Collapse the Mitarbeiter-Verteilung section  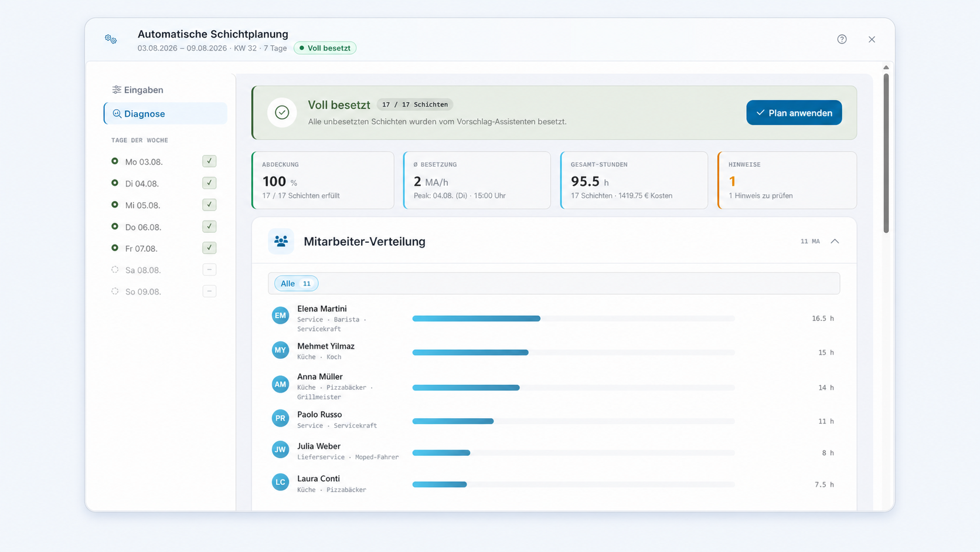tap(835, 241)
